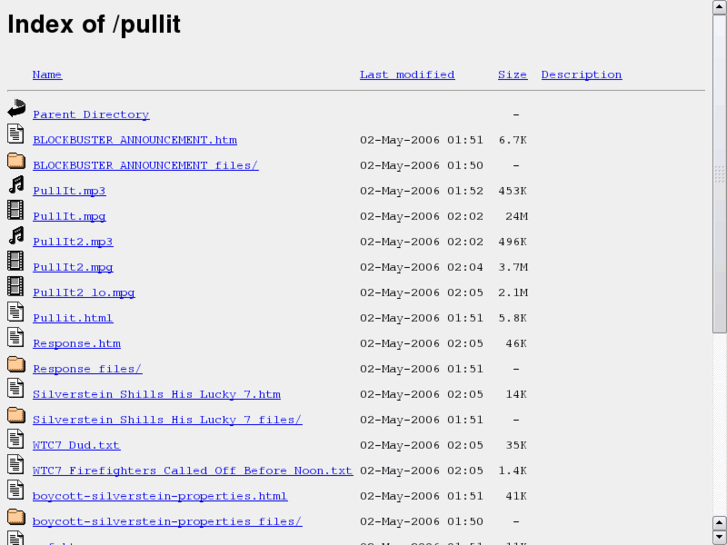The height and width of the screenshot is (545, 727).
Task: Click the document icon beside WTC7 Firefighters Called Off Before Noon.txt
Action: coord(15,464)
